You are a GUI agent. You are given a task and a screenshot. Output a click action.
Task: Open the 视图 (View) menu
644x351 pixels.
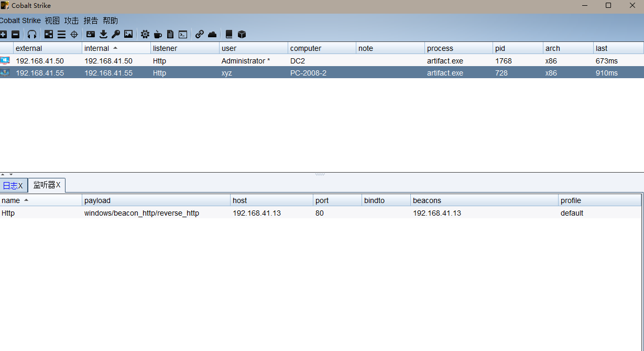point(52,20)
